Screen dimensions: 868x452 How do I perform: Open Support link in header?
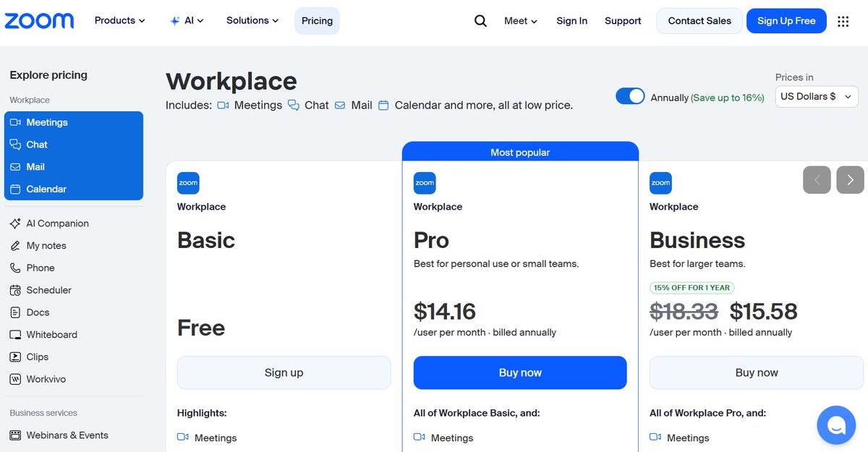[623, 21]
